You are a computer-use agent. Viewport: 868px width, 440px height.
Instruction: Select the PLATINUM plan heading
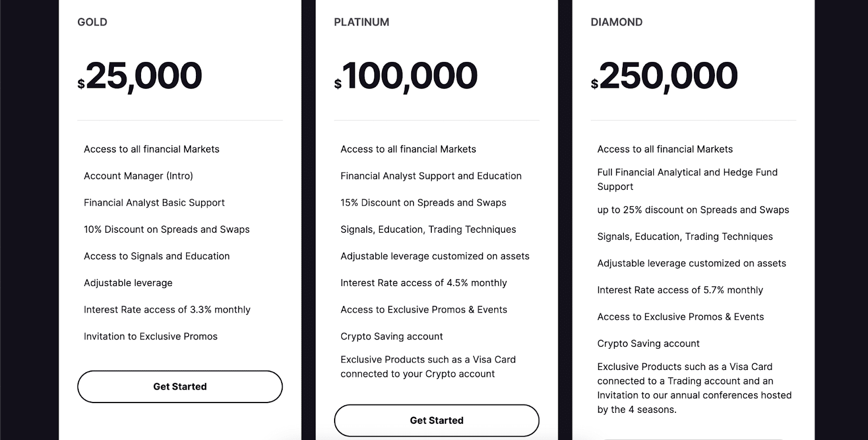coord(361,22)
